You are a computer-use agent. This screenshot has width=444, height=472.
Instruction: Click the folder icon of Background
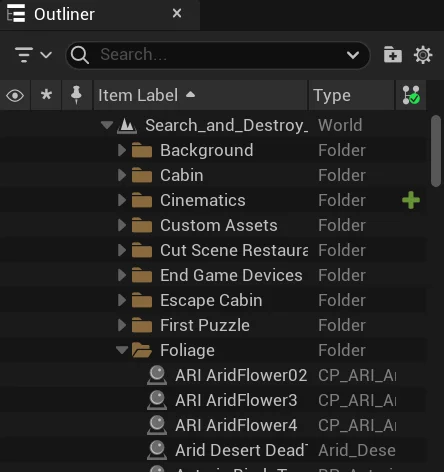[142, 150]
